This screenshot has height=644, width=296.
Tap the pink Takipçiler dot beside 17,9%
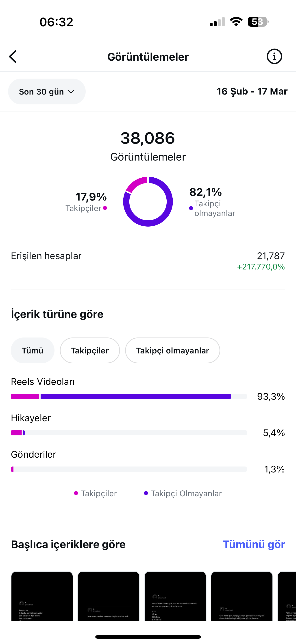coord(105,208)
